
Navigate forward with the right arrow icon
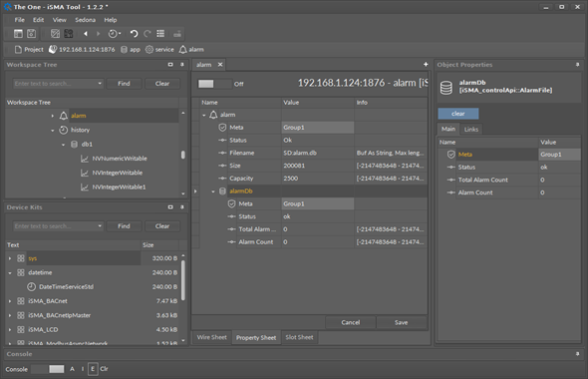click(x=99, y=34)
